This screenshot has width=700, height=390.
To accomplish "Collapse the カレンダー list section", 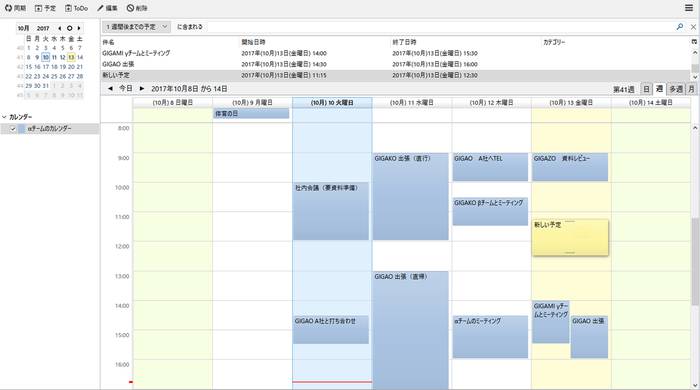I will pyautogui.click(x=4, y=117).
